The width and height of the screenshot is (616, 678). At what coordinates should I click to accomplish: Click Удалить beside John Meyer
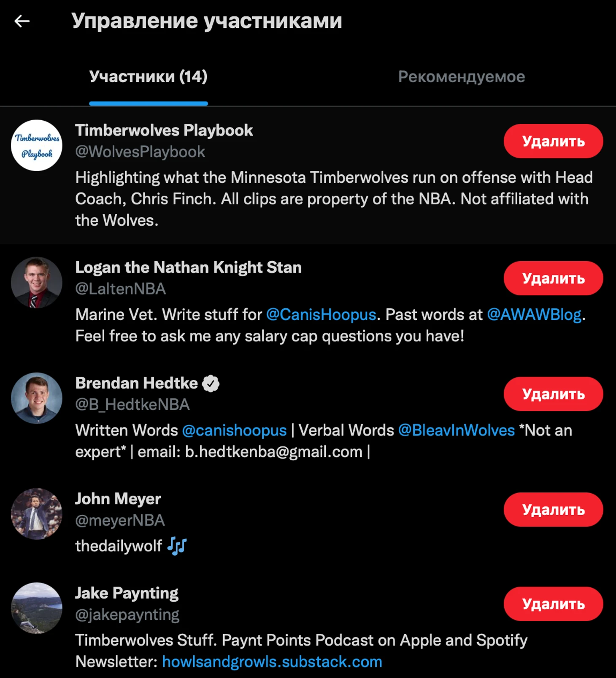(x=553, y=510)
